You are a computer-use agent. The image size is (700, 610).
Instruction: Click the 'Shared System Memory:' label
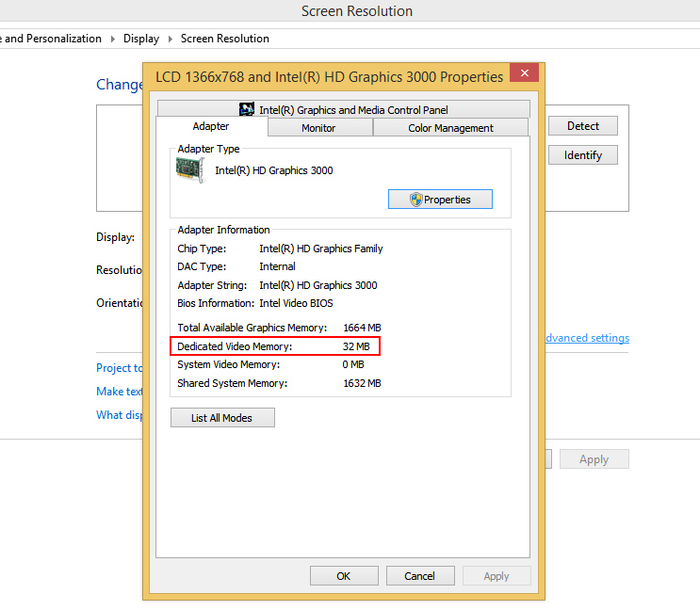point(233,383)
